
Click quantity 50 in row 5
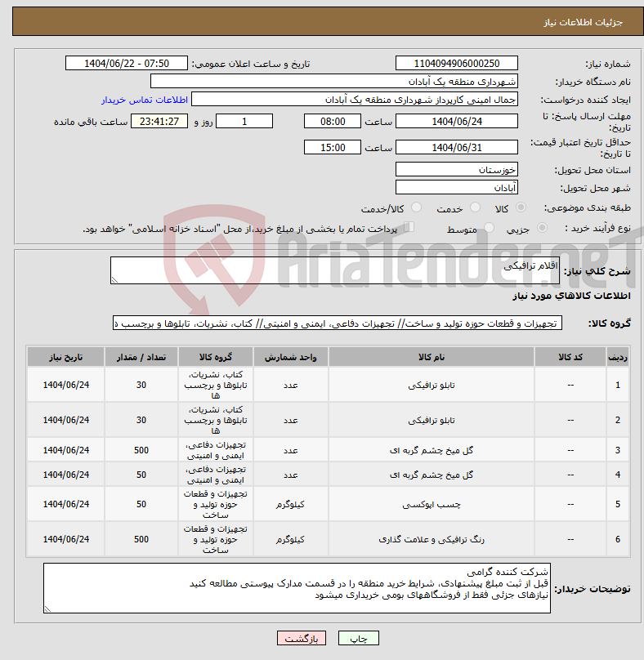141,504
